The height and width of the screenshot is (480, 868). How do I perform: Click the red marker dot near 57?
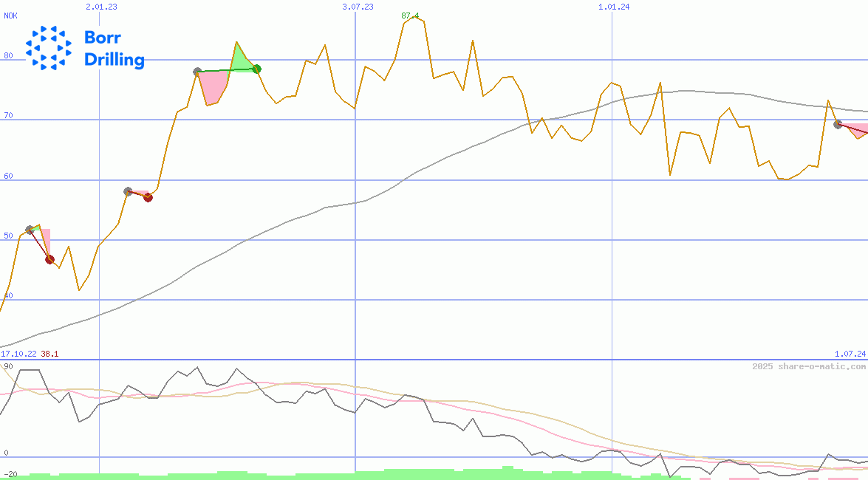pyautogui.click(x=148, y=197)
